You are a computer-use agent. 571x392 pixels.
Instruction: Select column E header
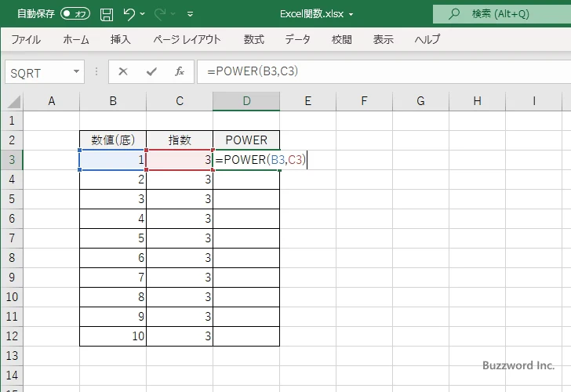[307, 101]
